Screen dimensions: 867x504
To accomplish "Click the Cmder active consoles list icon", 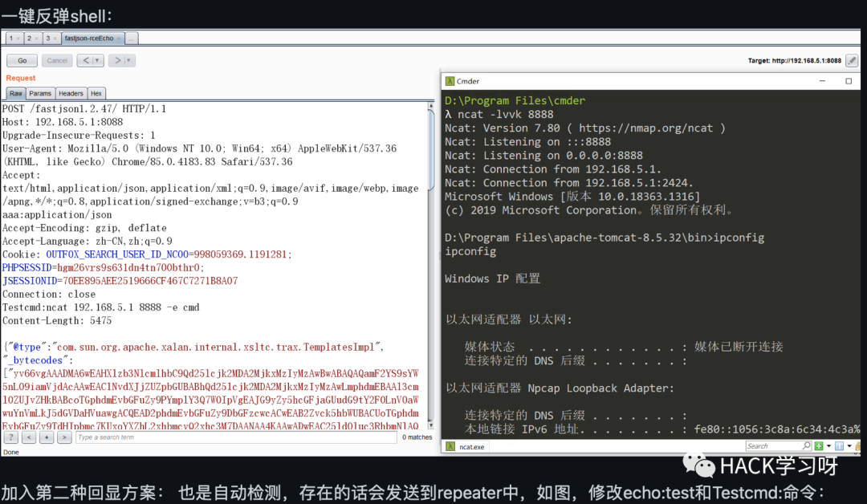I will [x=840, y=446].
